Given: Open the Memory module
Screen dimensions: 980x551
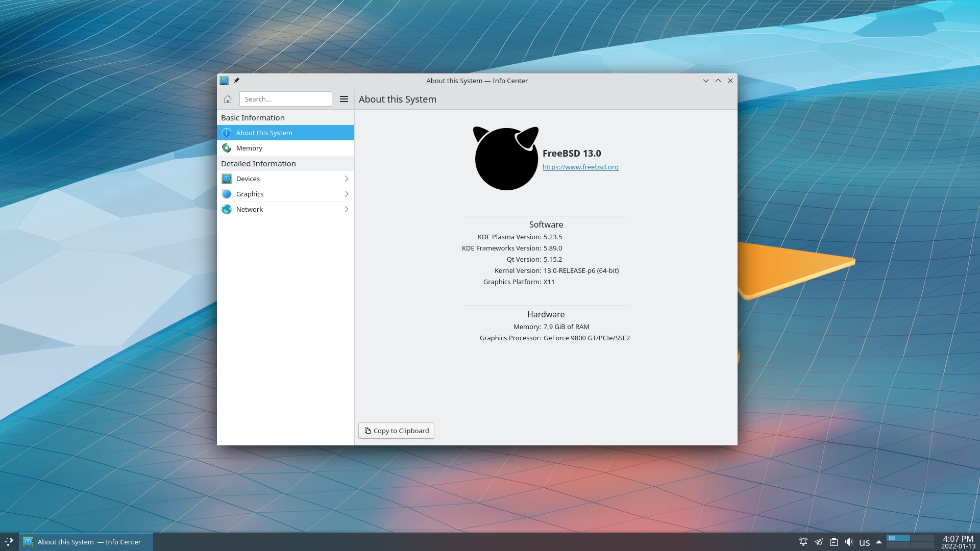Looking at the screenshot, I should (x=285, y=148).
